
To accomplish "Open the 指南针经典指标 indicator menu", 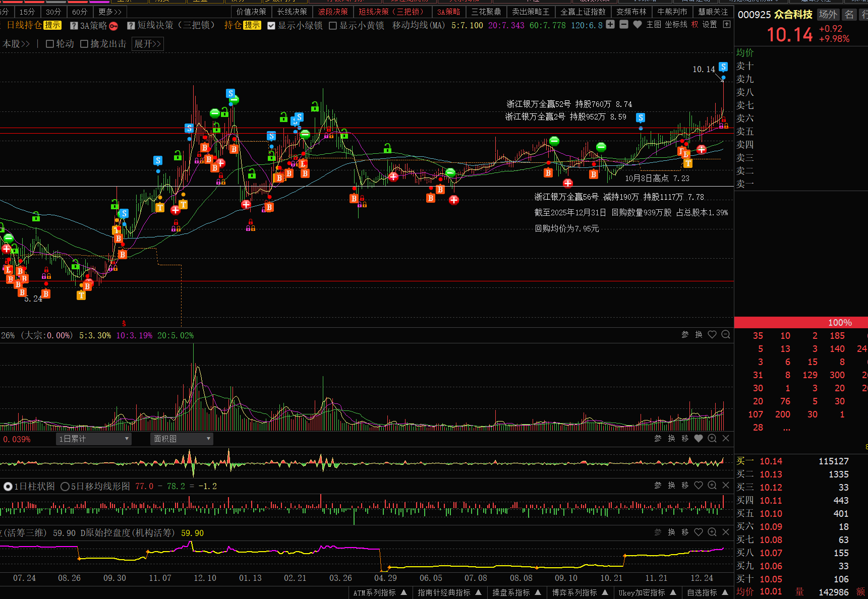I will coord(449,593).
